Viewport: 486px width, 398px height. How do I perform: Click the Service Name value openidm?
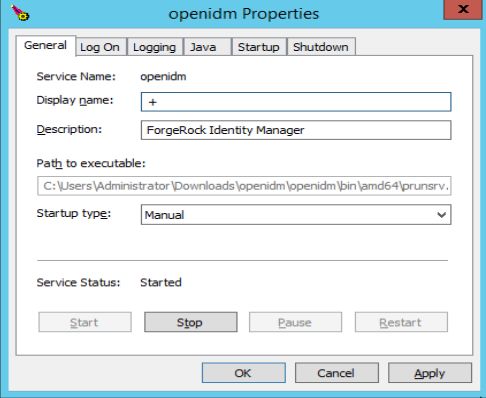[163, 77]
